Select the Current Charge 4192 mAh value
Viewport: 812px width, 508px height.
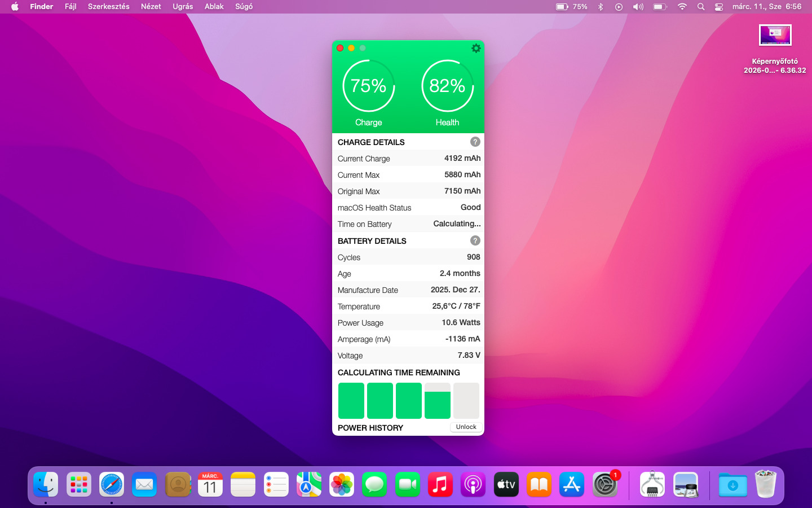pyautogui.click(x=462, y=158)
